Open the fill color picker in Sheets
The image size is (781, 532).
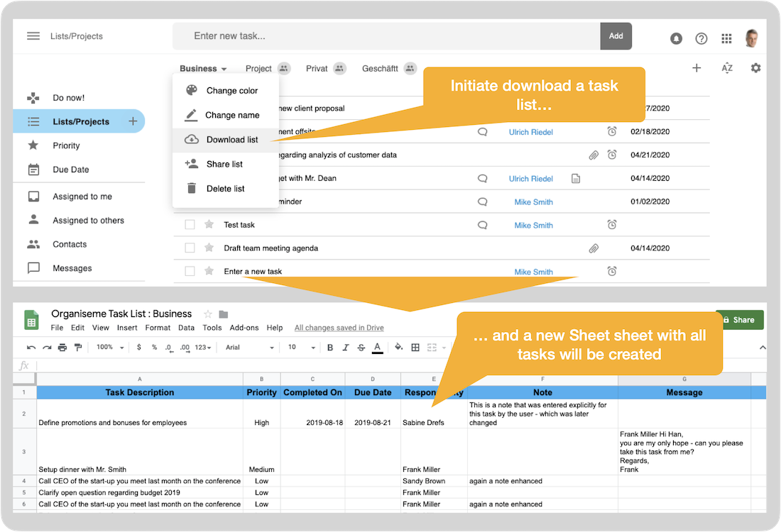pos(398,348)
